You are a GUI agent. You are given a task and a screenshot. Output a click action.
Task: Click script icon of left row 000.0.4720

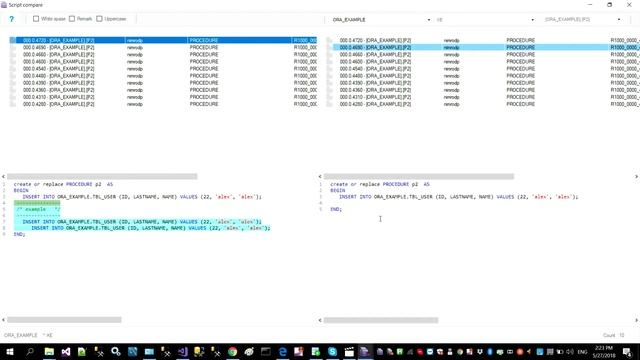coord(13,40)
